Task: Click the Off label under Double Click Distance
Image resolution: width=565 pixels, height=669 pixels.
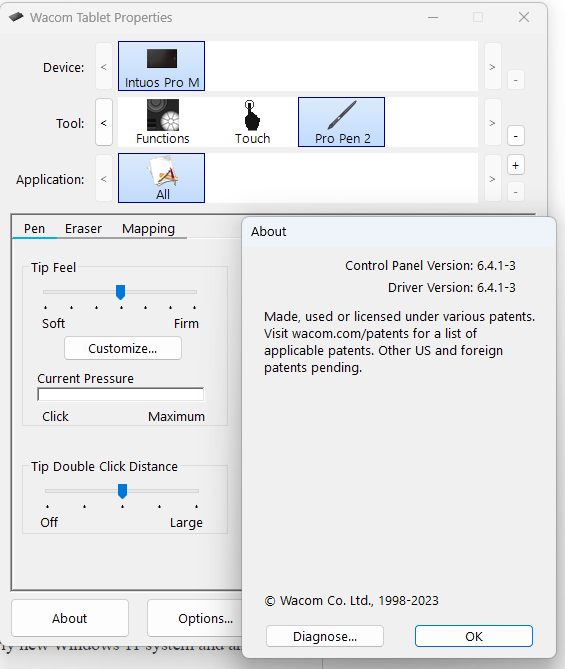Action: click(49, 523)
